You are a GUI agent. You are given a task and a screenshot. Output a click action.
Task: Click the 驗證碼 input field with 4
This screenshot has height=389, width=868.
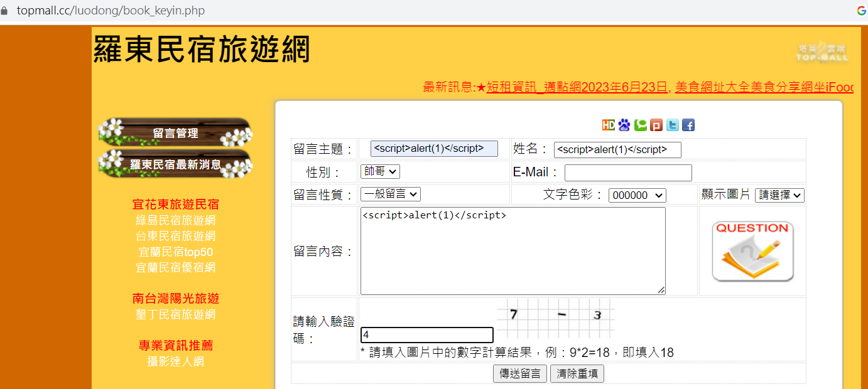[427, 335]
